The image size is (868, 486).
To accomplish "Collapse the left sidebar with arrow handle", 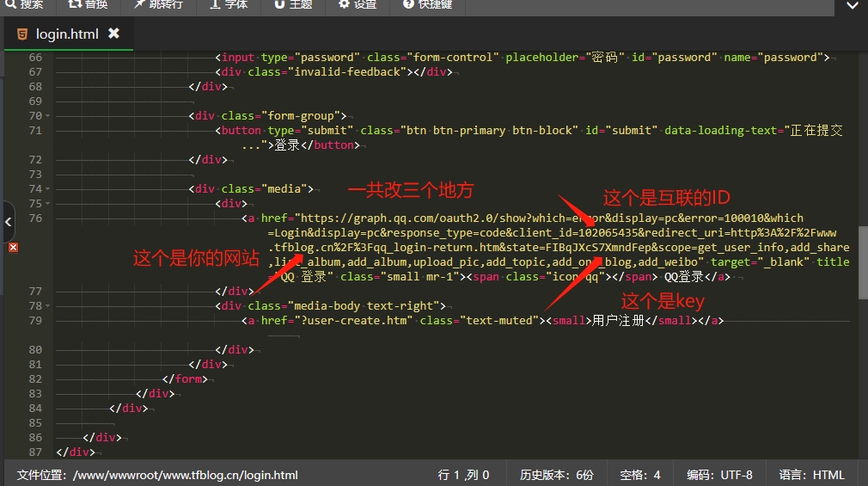I will point(7,222).
